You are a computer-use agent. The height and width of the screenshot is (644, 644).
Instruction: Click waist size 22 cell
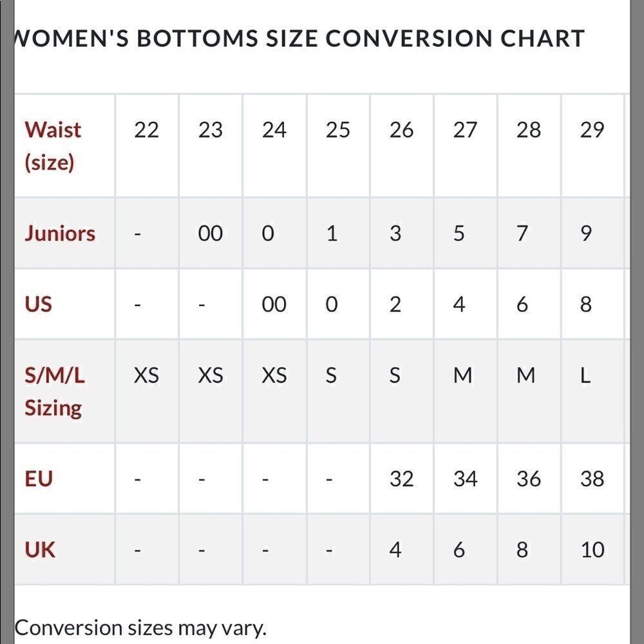point(147,146)
